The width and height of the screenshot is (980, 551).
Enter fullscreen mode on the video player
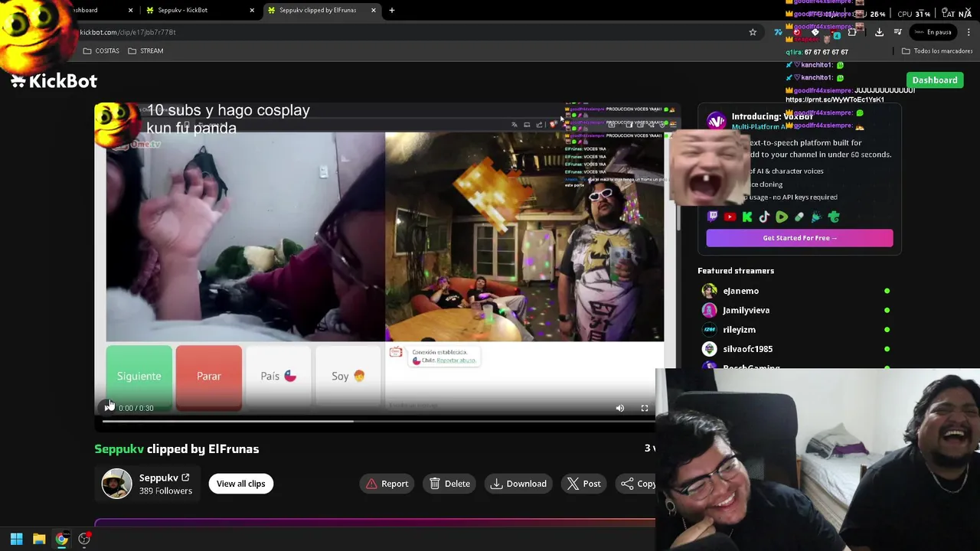tap(645, 408)
